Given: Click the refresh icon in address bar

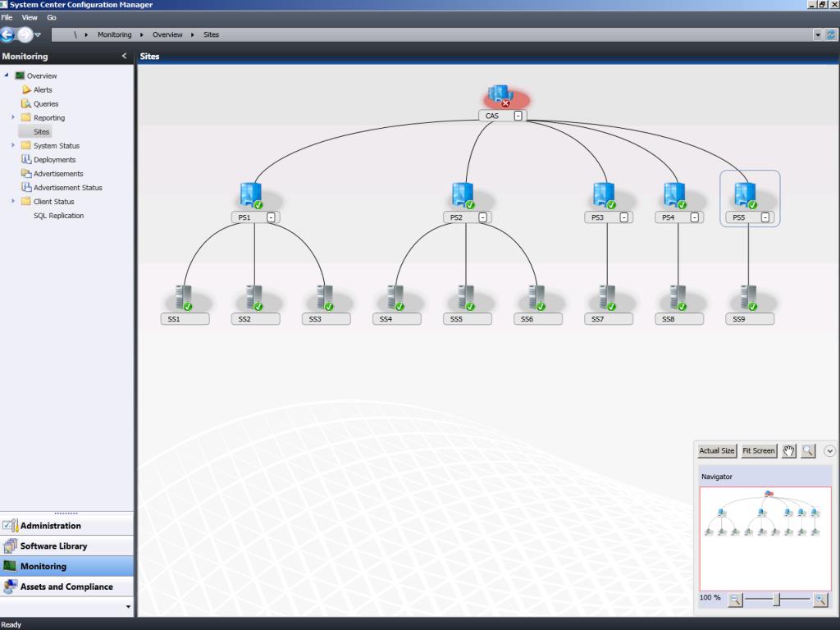Looking at the screenshot, I should pos(831,34).
